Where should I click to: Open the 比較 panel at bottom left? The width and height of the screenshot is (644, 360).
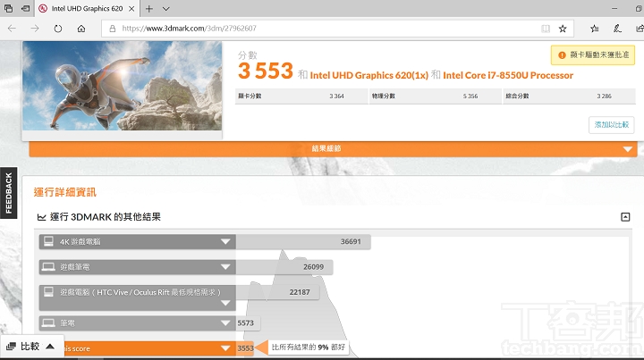32,347
